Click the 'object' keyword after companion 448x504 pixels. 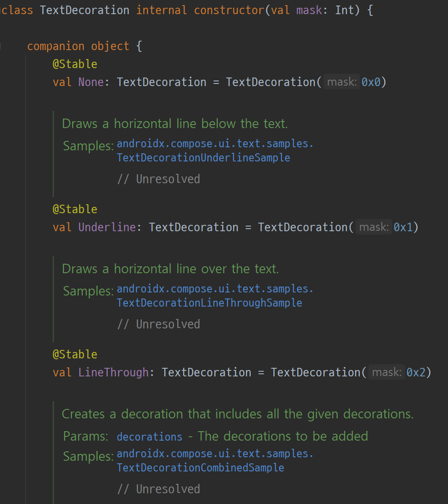tap(110, 46)
